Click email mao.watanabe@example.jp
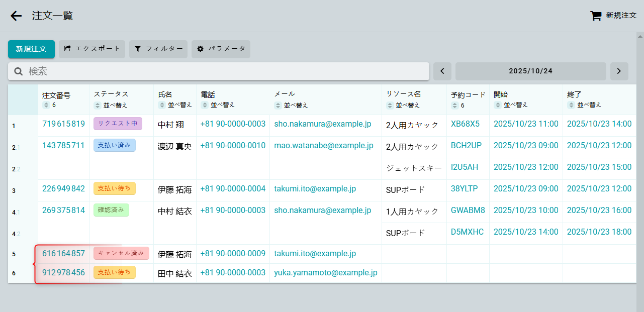 323,146
